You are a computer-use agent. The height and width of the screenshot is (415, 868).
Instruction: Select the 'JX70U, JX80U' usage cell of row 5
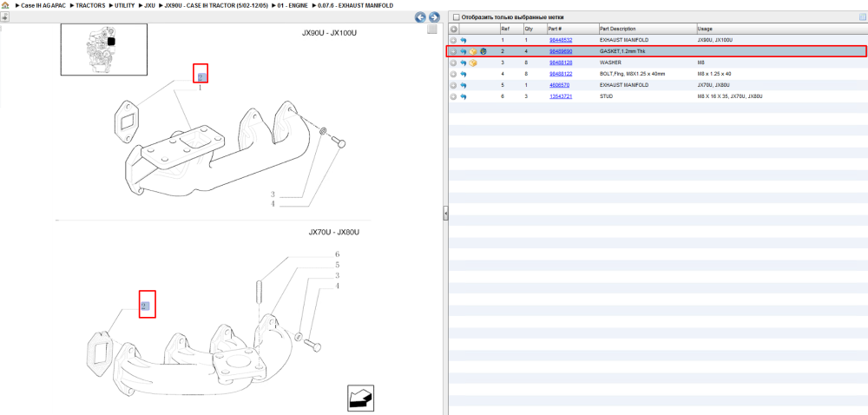713,85
